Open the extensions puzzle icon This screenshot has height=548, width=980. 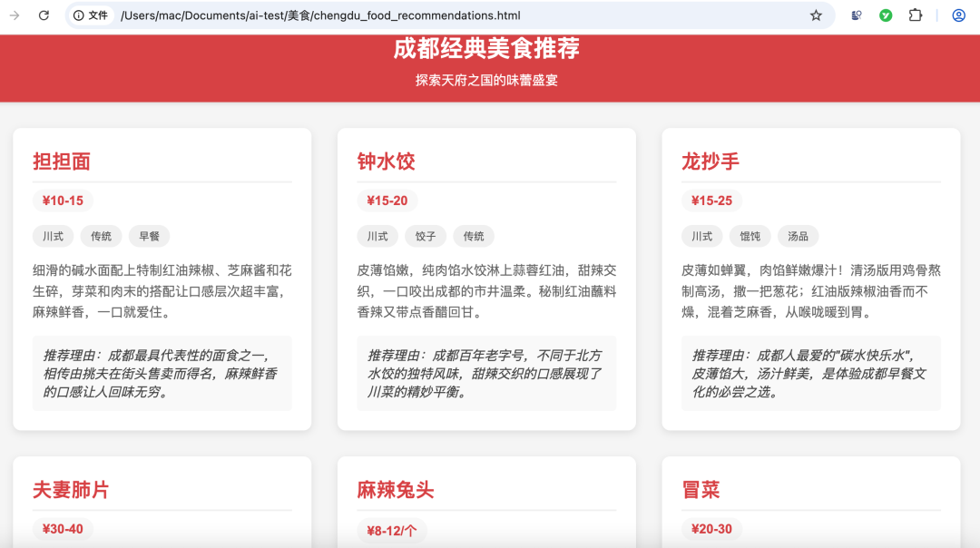(x=915, y=15)
